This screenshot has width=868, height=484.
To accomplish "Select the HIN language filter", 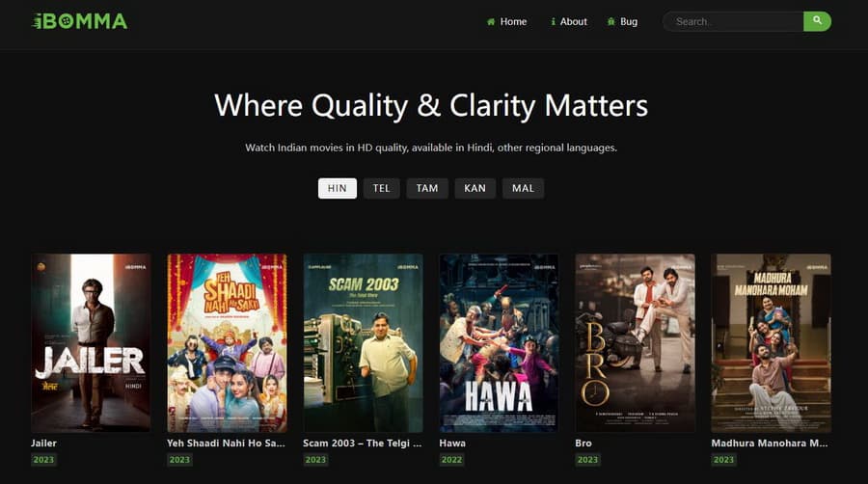I will (338, 188).
